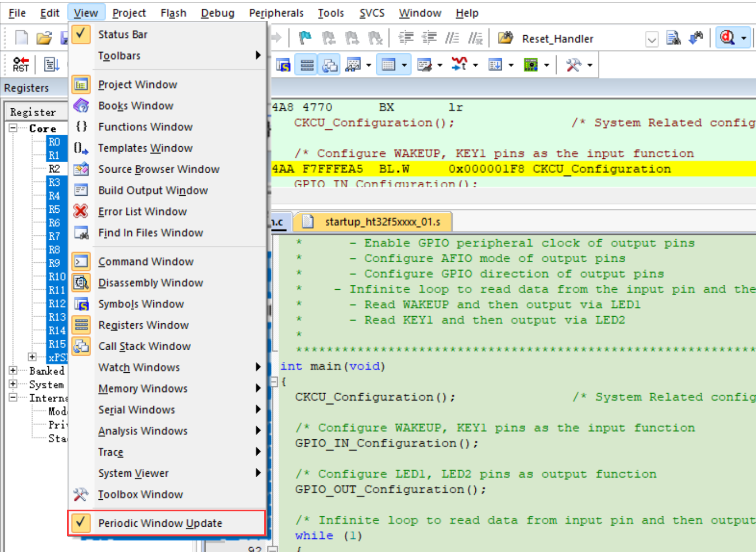
Task: Open the Reset_Handler combo box dropdown arrow
Action: pyautogui.click(x=652, y=39)
